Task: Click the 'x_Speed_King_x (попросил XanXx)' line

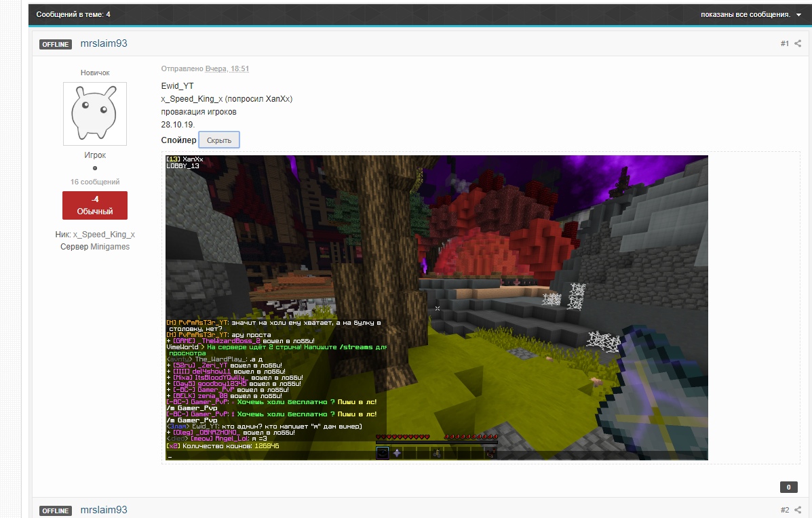Action: pyautogui.click(x=227, y=99)
